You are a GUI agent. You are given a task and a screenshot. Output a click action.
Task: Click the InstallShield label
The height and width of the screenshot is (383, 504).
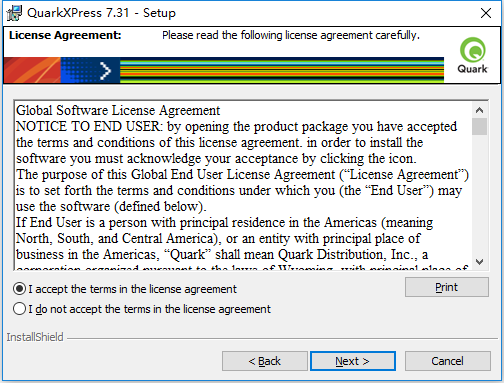pyautogui.click(x=35, y=337)
